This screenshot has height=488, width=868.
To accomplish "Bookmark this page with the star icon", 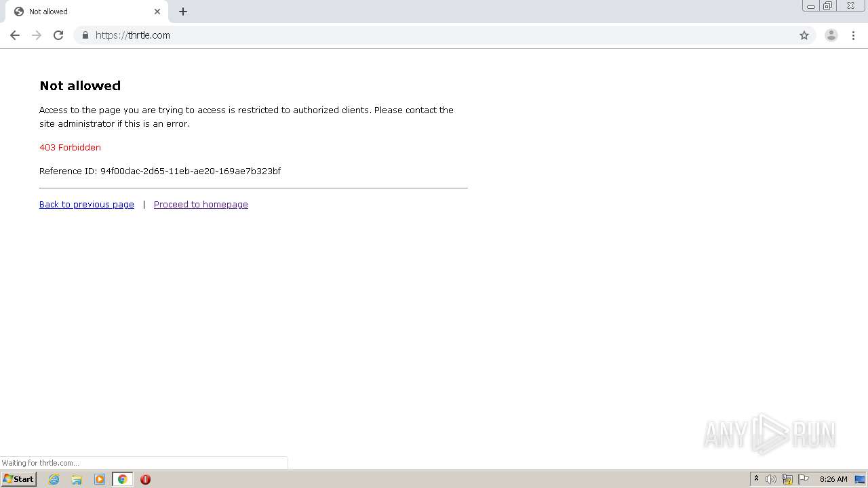I will [x=804, y=35].
